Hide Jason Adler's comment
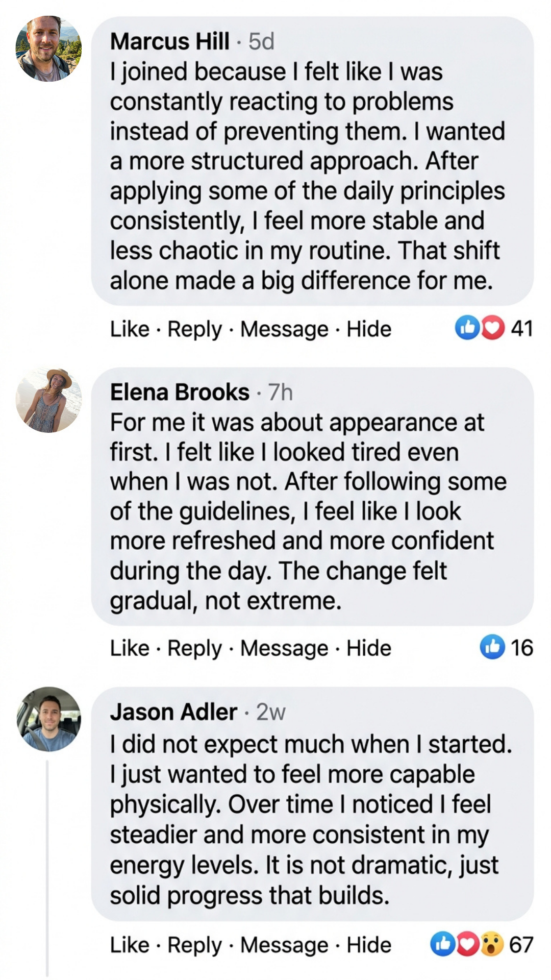 [368, 945]
